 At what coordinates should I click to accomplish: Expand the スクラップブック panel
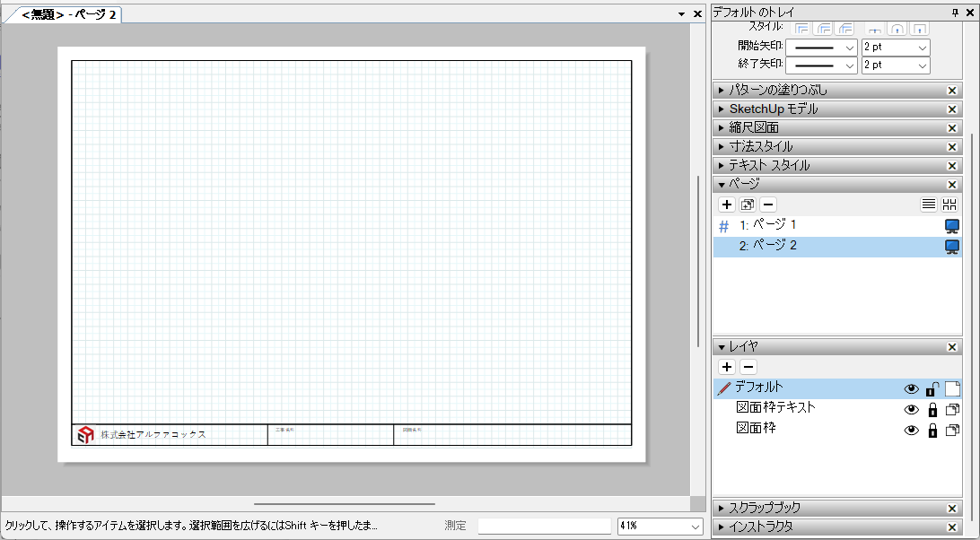tap(722, 508)
